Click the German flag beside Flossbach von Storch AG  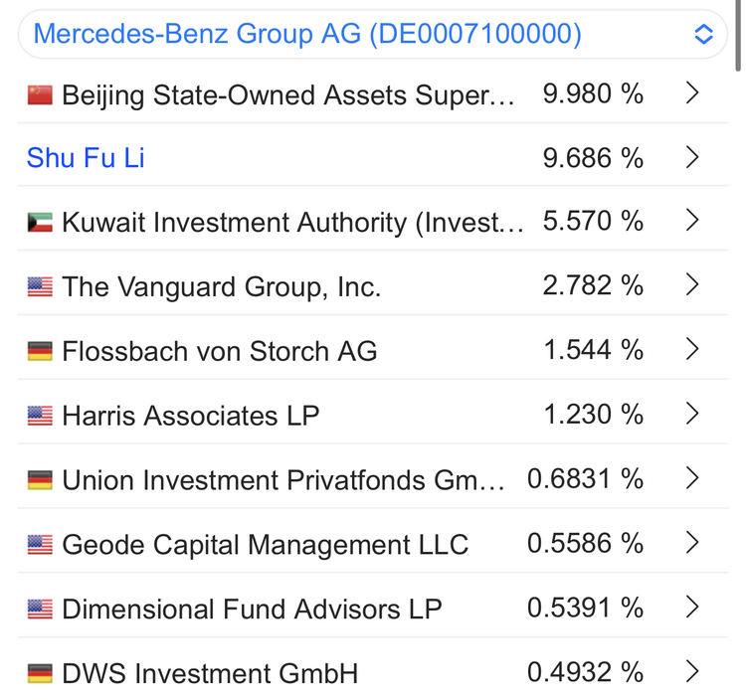40,351
